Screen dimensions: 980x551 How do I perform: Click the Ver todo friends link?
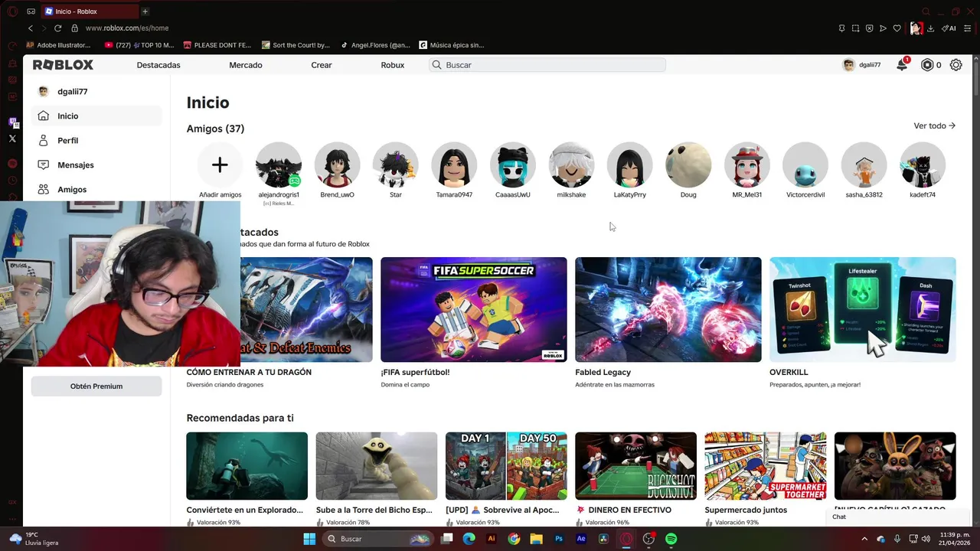[x=934, y=126]
